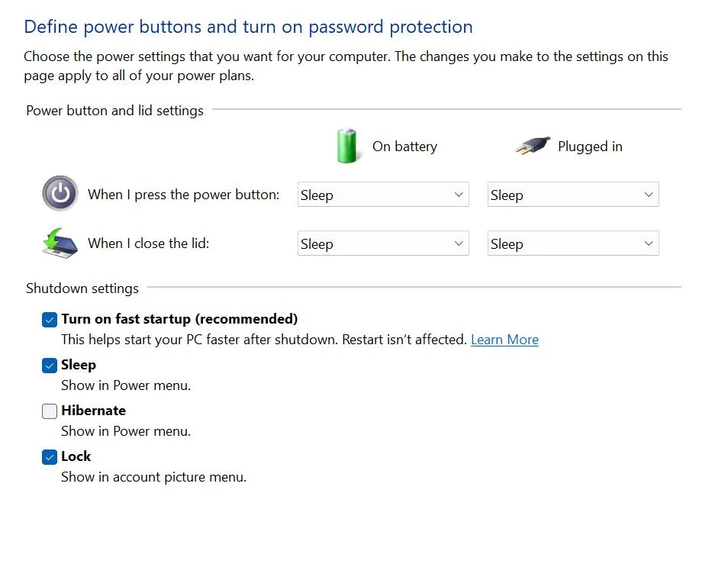This screenshot has height=564, width=728.
Task: Uncheck Sleep from the Power menu
Action: click(x=50, y=365)
